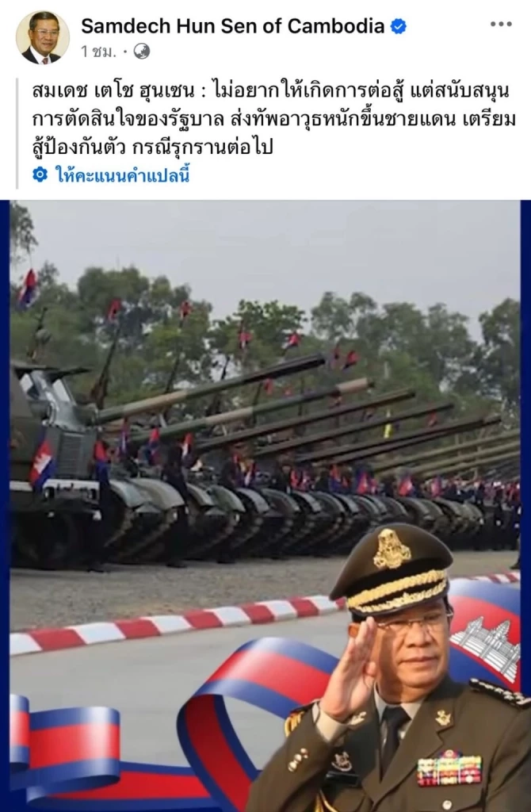
Task: Click the flag on the nearest tank's front
Action: 43,463
